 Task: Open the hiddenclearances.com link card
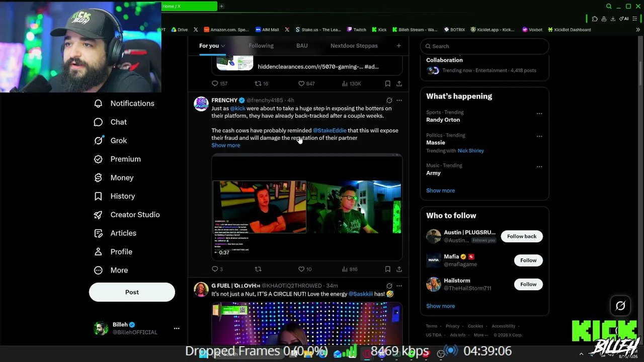click(x=307, y=65)
